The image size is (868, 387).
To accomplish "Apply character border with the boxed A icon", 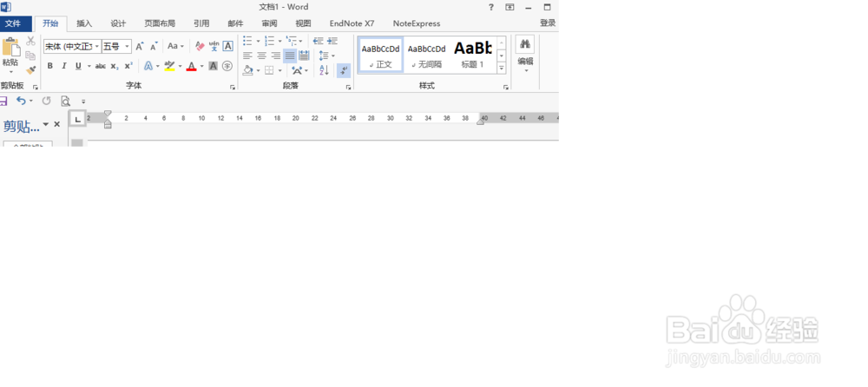I will 227,47.
